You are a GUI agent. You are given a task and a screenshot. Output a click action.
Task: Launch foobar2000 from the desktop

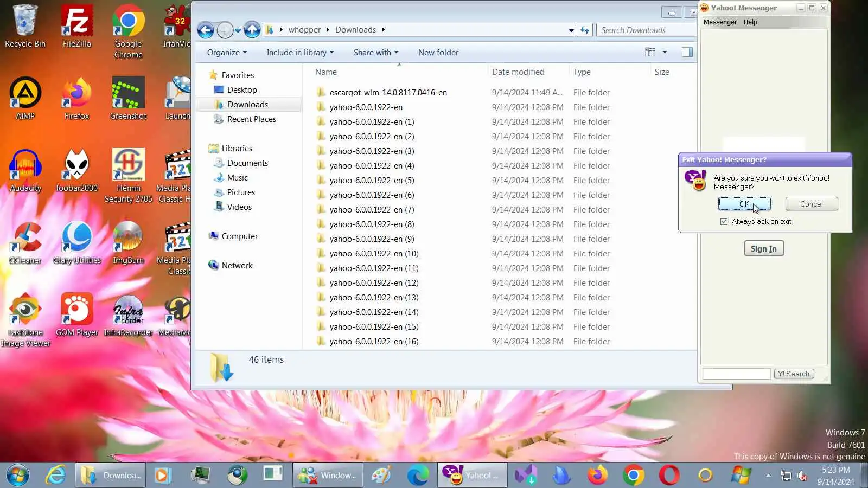point(76,170)
